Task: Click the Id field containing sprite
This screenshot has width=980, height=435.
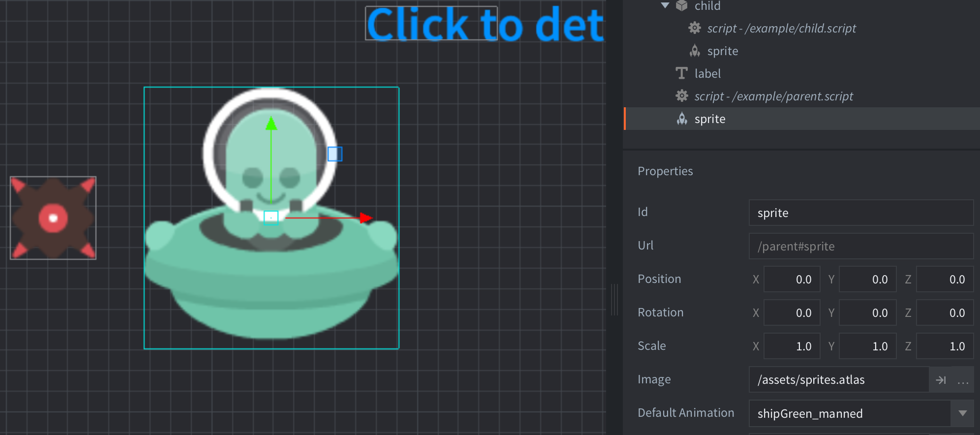Action: point(861,213)
